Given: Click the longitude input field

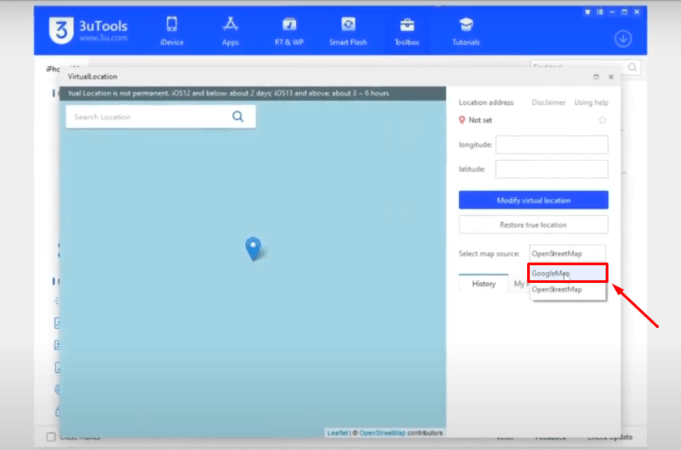Looking at the screenshot, I should 552,145.
